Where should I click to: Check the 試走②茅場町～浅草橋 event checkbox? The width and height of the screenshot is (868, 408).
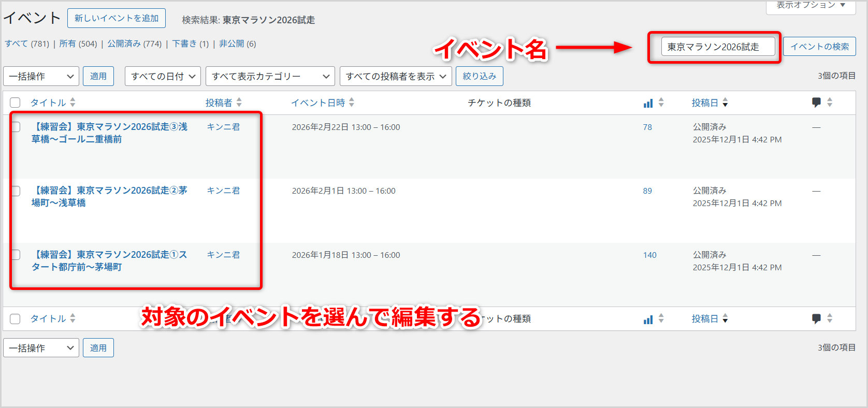[x=16, y=191]
